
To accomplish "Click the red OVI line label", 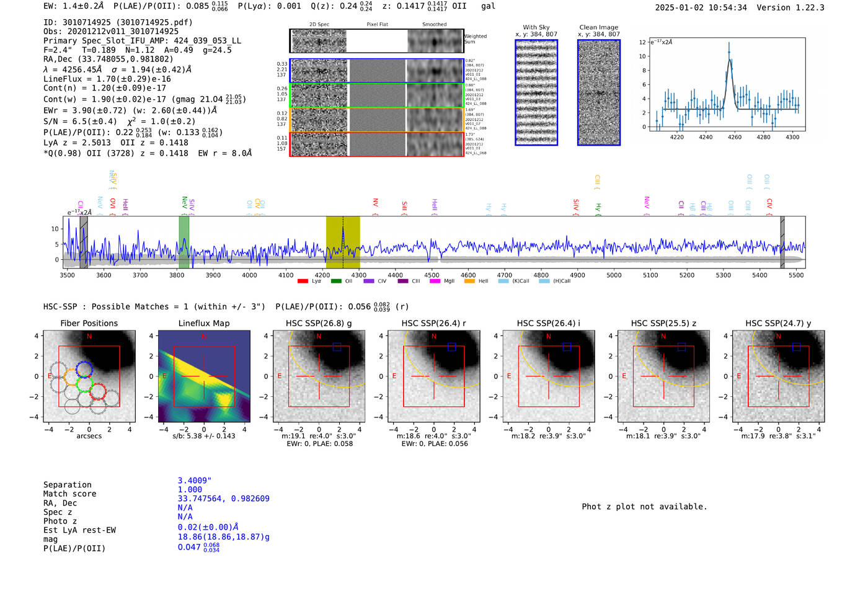I will [x=112, y=207].
